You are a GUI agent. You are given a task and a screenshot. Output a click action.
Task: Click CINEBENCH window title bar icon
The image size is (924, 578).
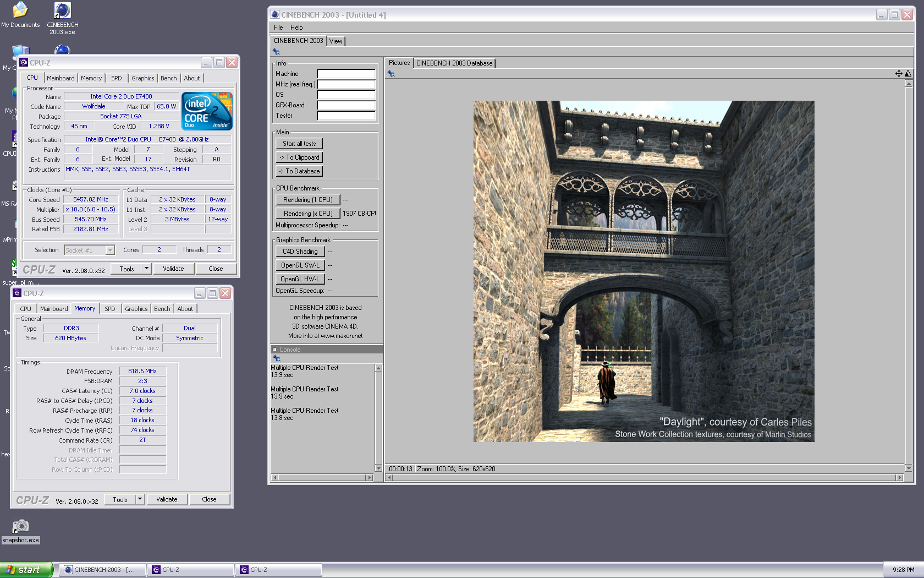pos(275,15)
